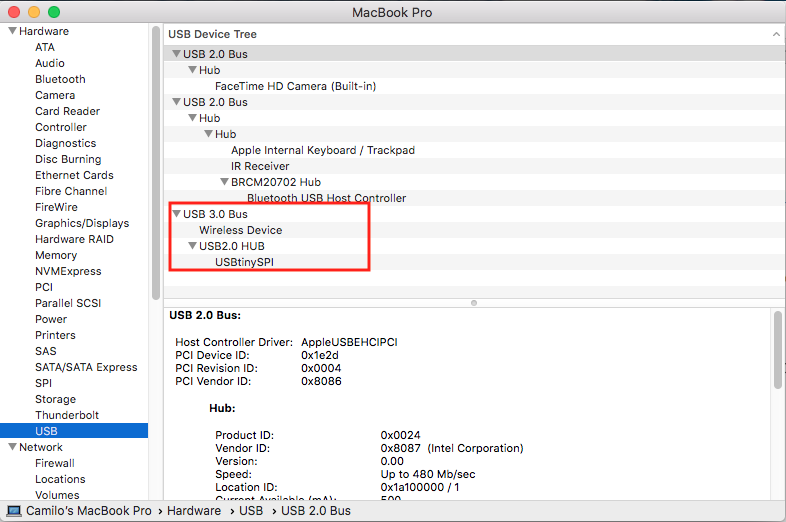The height and width of the screenshot is (522, 786).
Task: Open Memory info in sidebar
Action: (56, 255)
